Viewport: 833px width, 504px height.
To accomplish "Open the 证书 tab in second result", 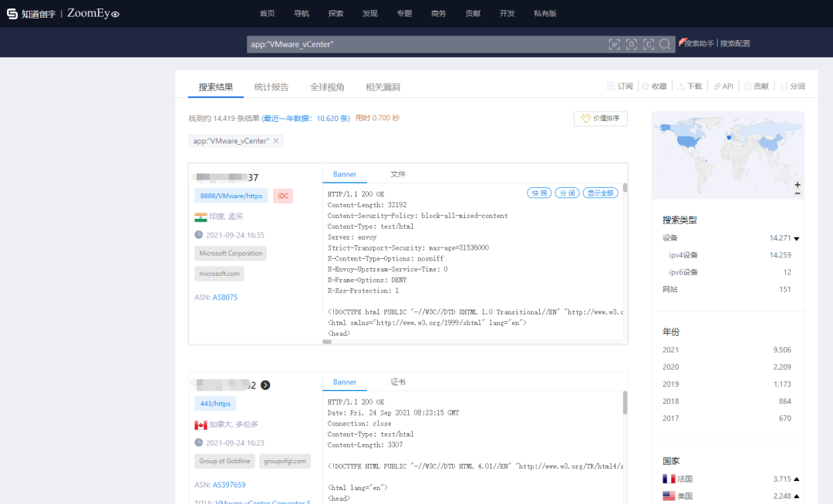I will pyautogui.click(x=398, y=382).
